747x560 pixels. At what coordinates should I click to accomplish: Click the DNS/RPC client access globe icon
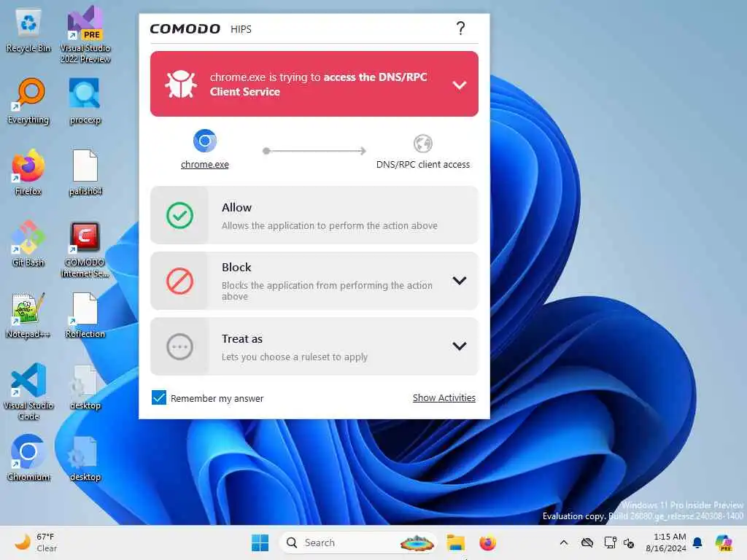(422, 144)
